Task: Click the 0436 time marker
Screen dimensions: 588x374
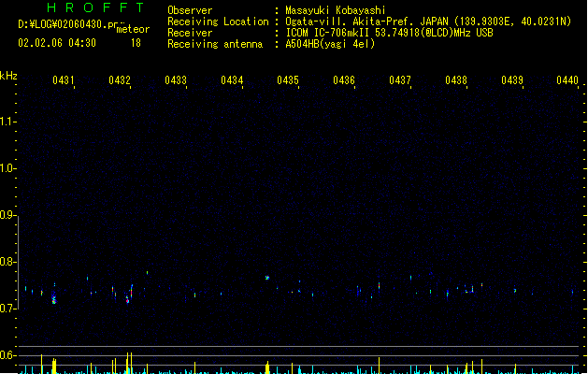Action: click(344, 80)
